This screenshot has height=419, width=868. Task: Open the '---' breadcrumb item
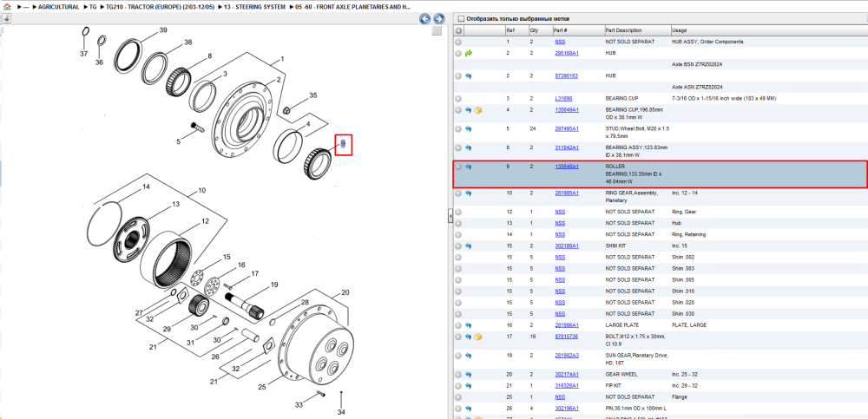pyautogui.click(x=25, y=7)
